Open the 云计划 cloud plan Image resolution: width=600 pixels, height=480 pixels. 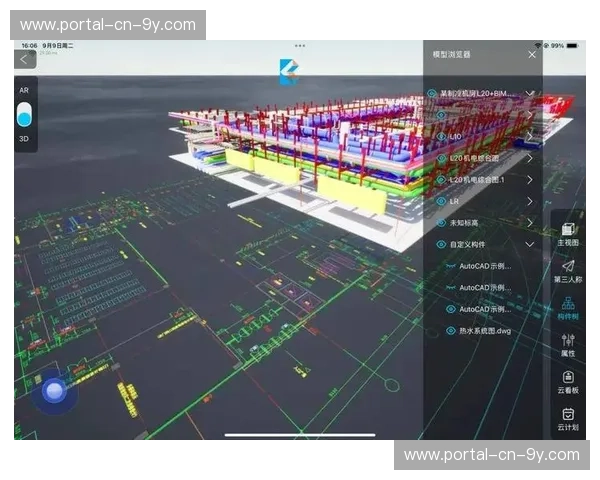coord(567,418)
